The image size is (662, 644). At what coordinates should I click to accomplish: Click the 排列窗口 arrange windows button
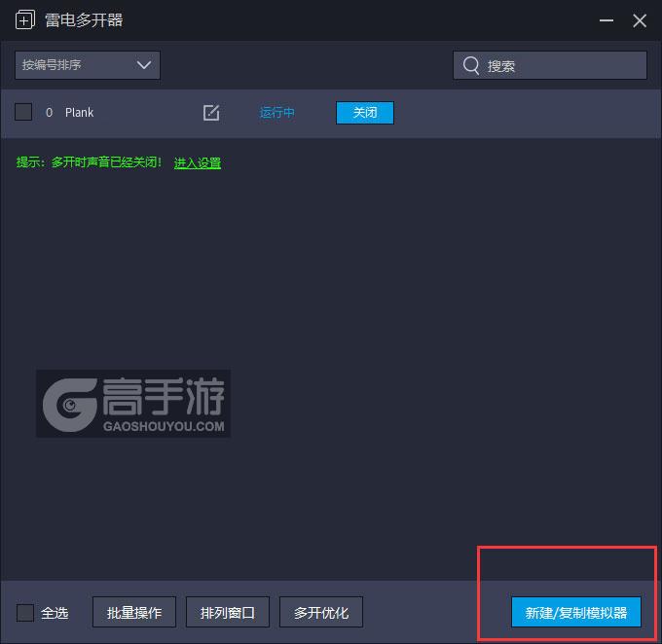(228, 612)
